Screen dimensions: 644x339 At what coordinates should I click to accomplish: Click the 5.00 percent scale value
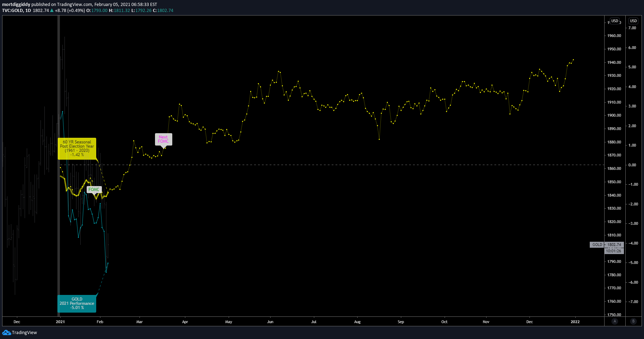click(632, 67)
